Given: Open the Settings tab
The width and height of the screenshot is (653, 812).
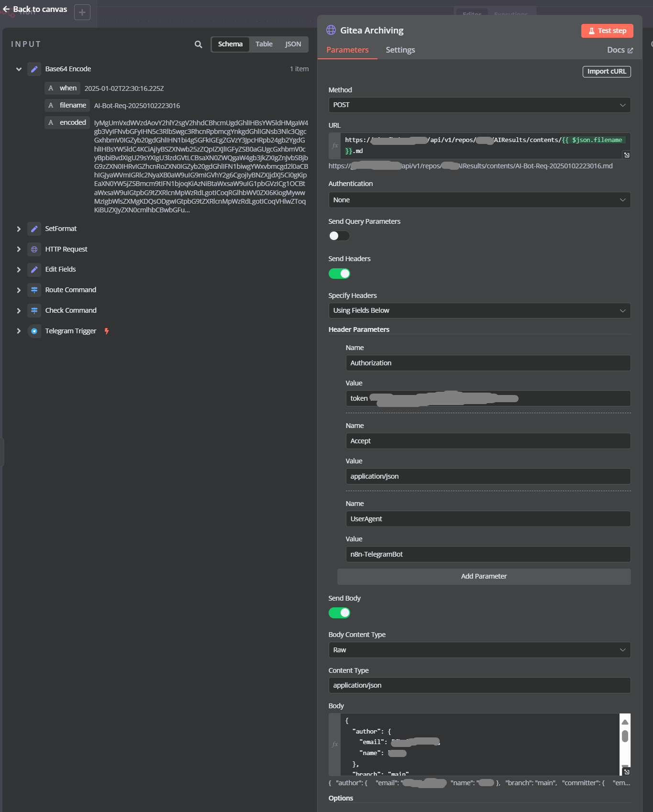Looking at the screenshot, I should pos(400,50).
